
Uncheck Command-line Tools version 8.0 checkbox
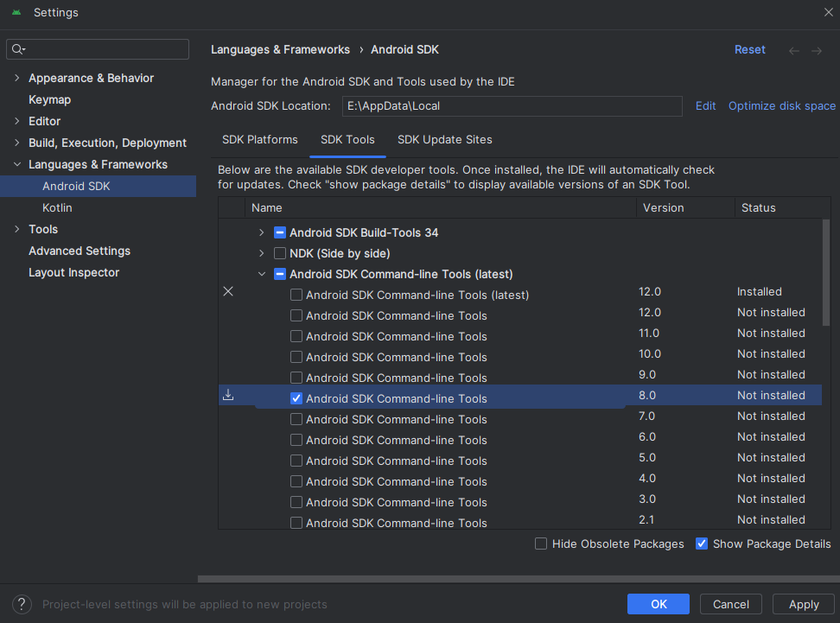tap(296, 398)
